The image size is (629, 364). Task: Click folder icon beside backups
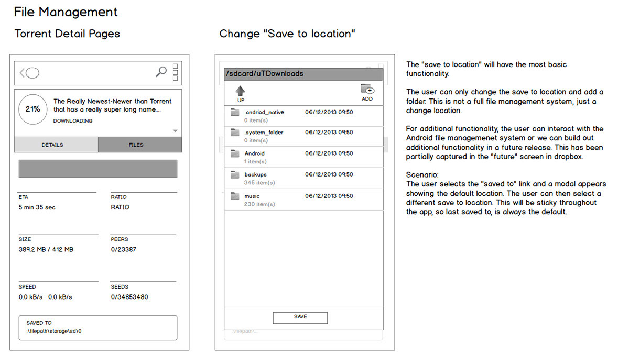[234, 174]
